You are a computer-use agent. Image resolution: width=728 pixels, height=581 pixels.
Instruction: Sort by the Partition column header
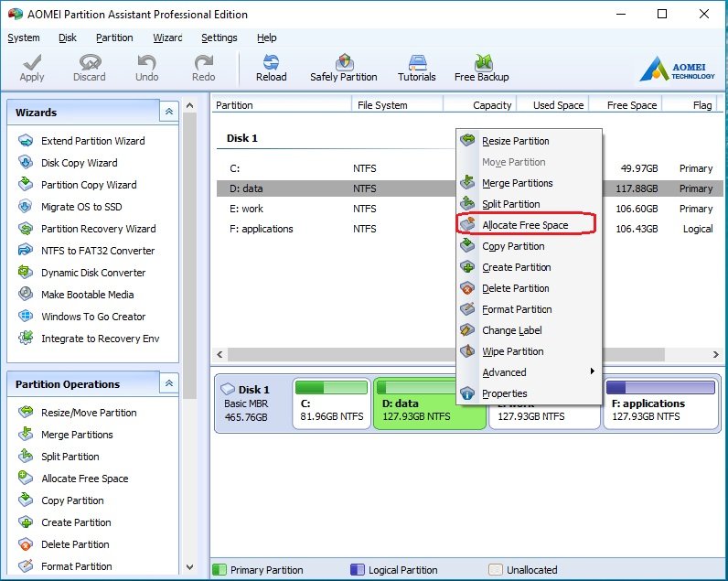(282, 105)
